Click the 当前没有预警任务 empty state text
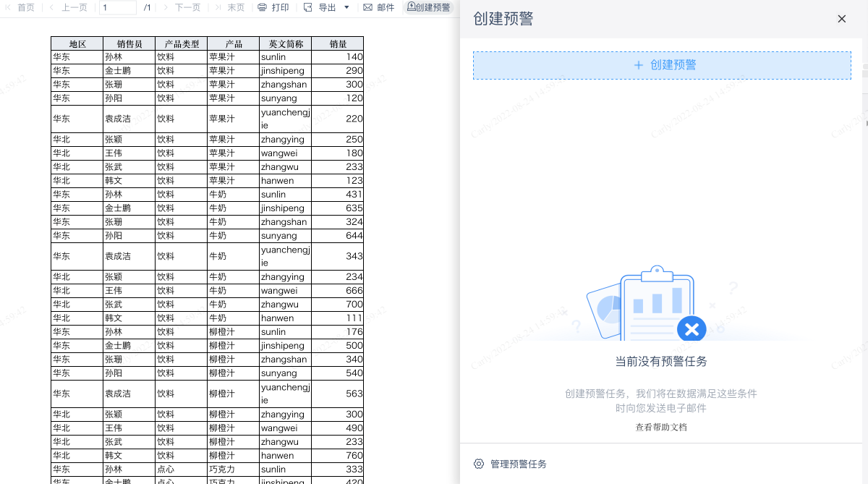This screenshot has height=484, width=868. pyautogui.click(x=661, y=362)
